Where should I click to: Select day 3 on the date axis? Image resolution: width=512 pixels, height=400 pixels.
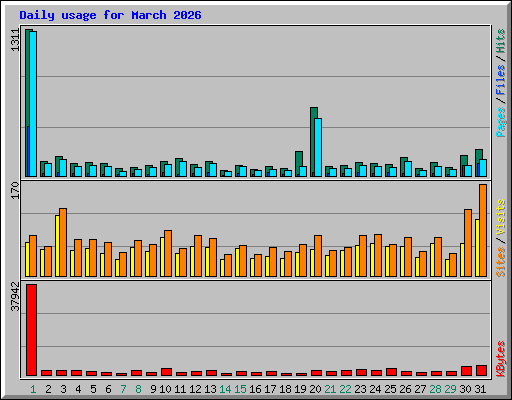point(63,389)
